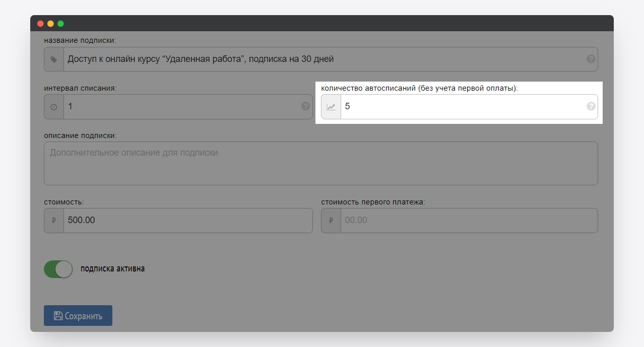644x347 pixels.
Task: Minimize window using yellow button
Action: click(50, 24)
